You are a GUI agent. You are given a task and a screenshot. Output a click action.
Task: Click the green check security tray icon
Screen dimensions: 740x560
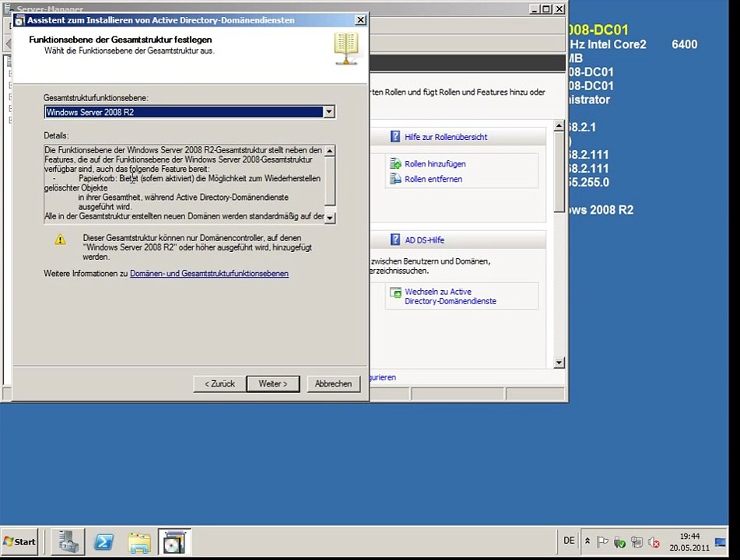619,543
